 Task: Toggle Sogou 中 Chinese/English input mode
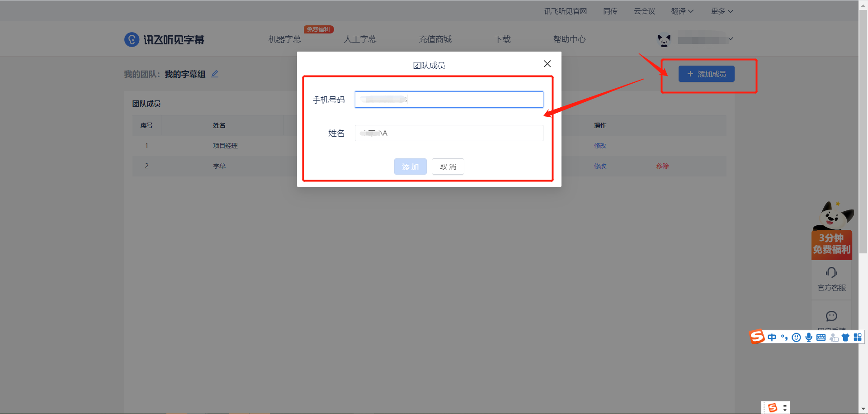pyautogui.click(x=772, y=337)
